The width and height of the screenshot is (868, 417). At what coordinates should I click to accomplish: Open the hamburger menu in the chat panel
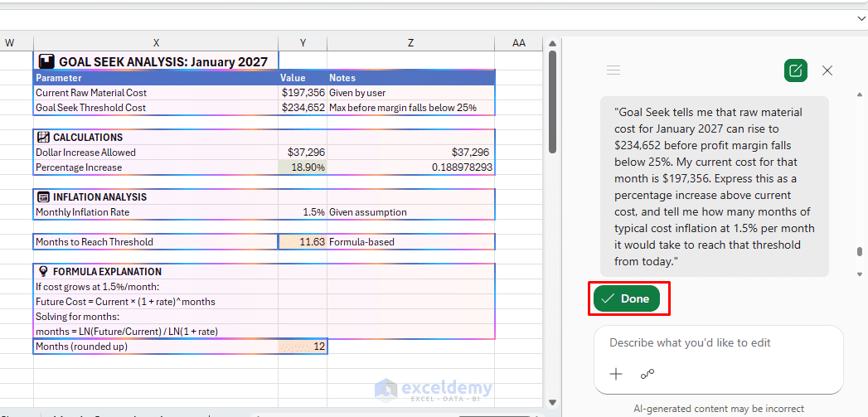coord(613,70)
